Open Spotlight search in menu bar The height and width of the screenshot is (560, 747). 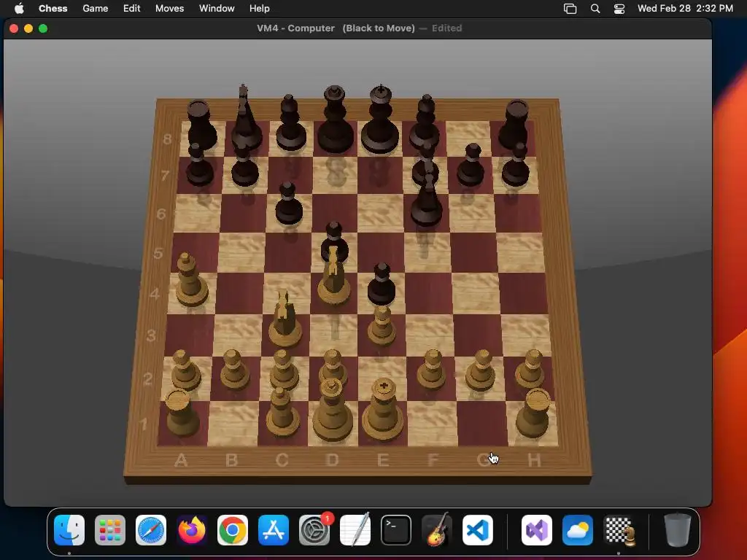pos(595,9)
